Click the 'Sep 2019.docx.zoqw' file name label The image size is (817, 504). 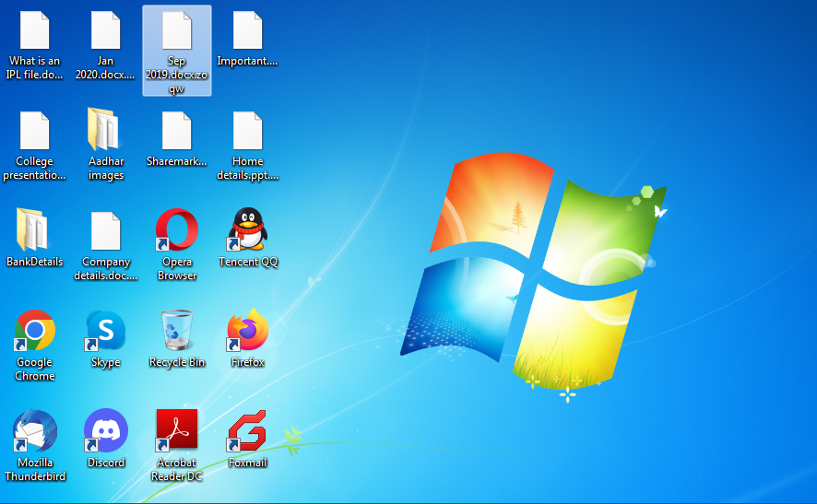pyautogui.click(x=177, y=75)
